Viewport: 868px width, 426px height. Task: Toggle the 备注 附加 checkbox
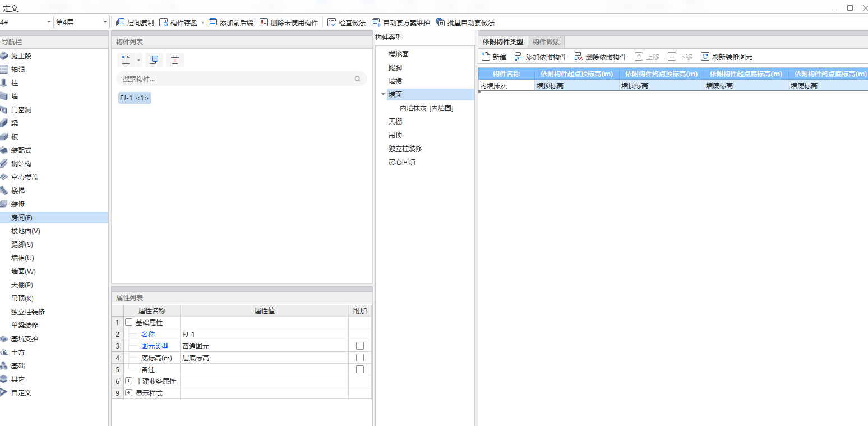pyautogui.click(x=360, y=369)
